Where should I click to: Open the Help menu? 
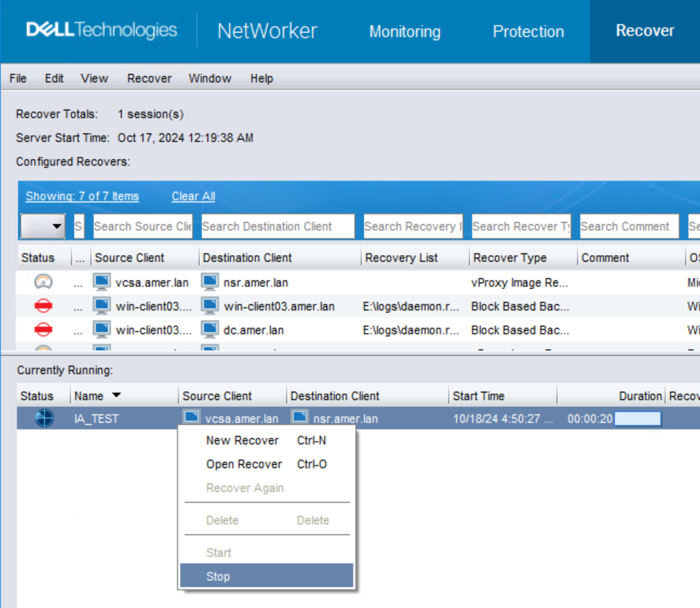(262, 79)
